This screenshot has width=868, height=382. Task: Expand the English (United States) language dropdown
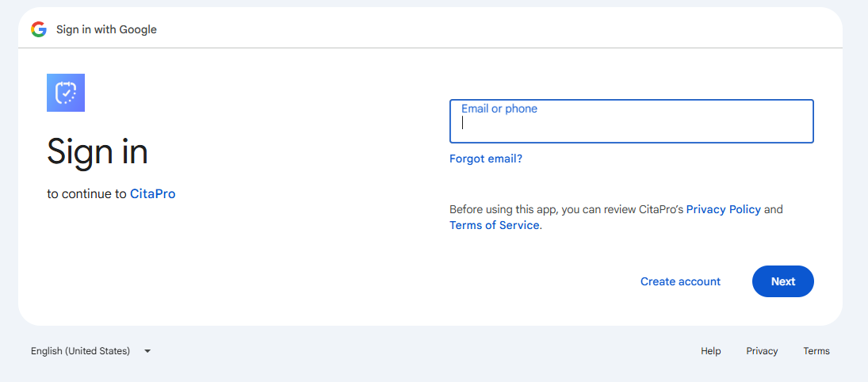[91, 351]
